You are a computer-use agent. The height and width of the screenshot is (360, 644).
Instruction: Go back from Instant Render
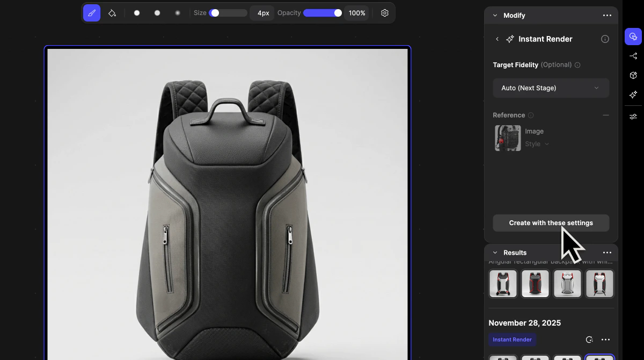pos(497,39)
